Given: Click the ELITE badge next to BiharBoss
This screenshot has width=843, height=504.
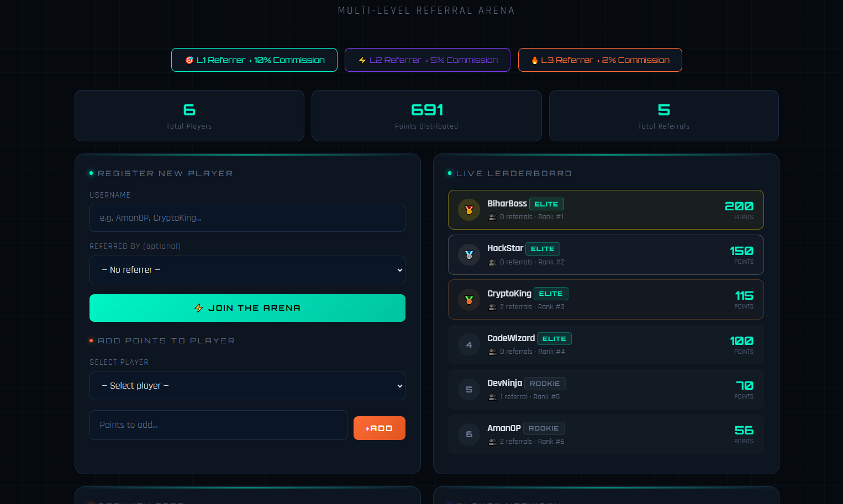Looking at the screenshot, I should coord(546,204).
